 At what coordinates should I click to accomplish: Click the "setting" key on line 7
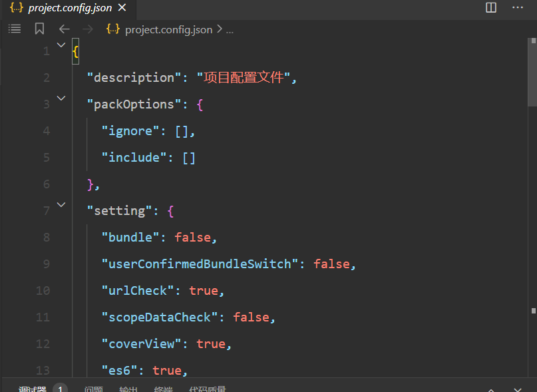click(x=119, y=211)
